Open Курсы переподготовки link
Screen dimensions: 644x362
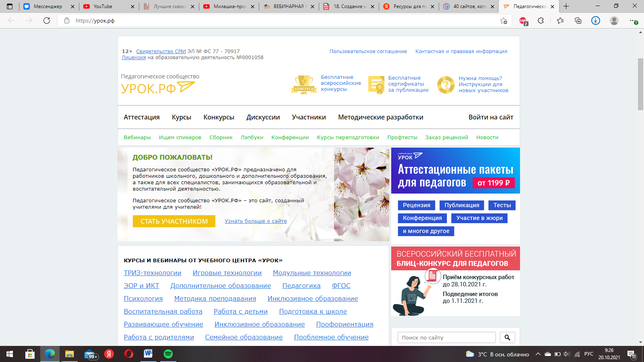[348, 137]
